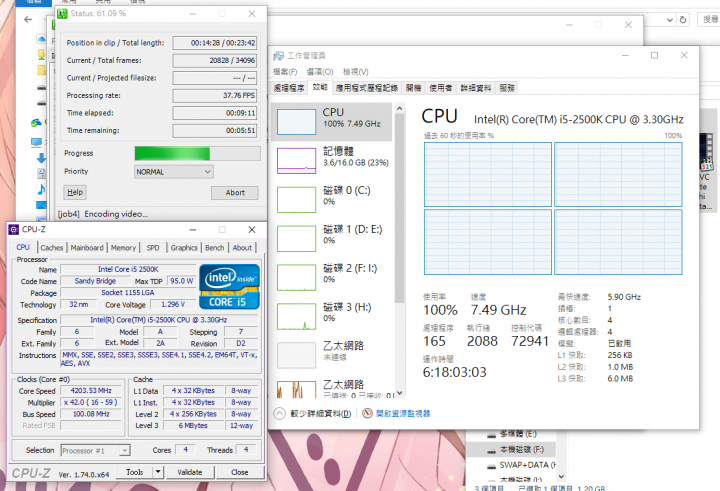This screenshot has width=720, height=491.
Task: Click the encoder status window title icon
Action: click(x=62, y=14)
